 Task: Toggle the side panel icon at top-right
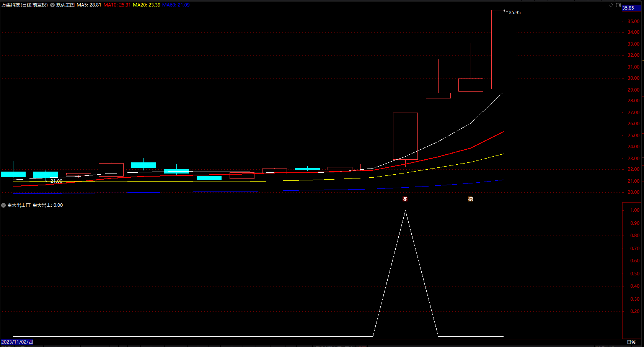[x=618, y=5]
